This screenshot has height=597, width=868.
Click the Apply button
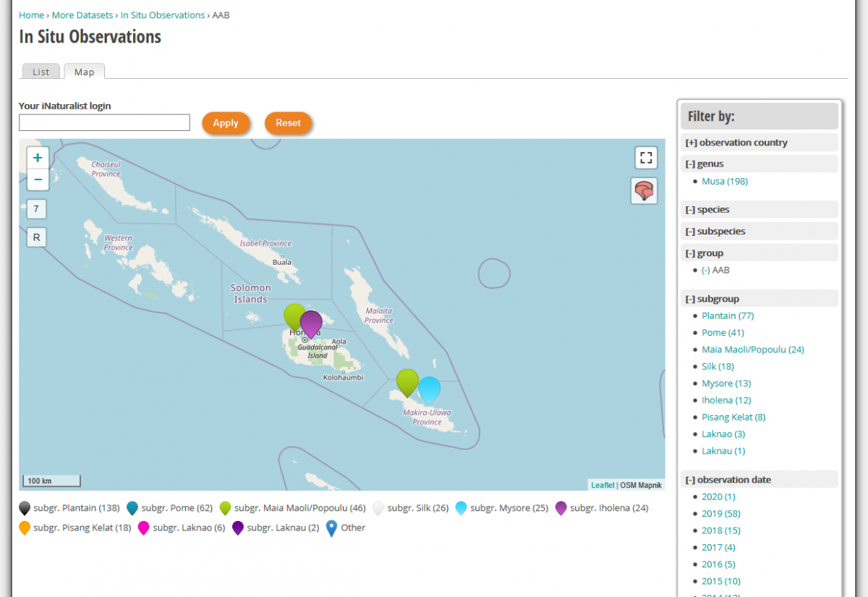pyautogui.click(x=226, y=123)
